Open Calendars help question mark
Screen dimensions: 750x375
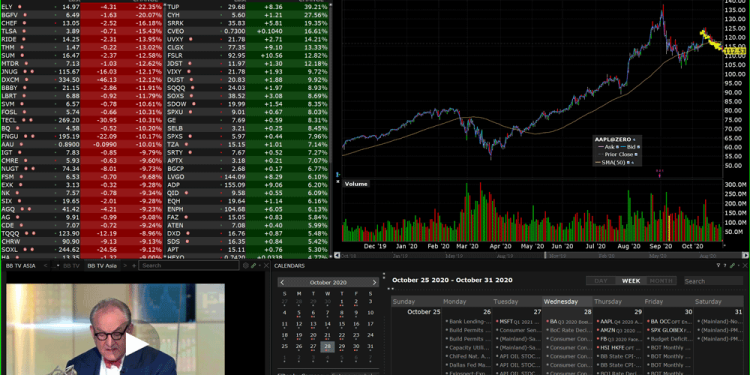tap(725, 265)
